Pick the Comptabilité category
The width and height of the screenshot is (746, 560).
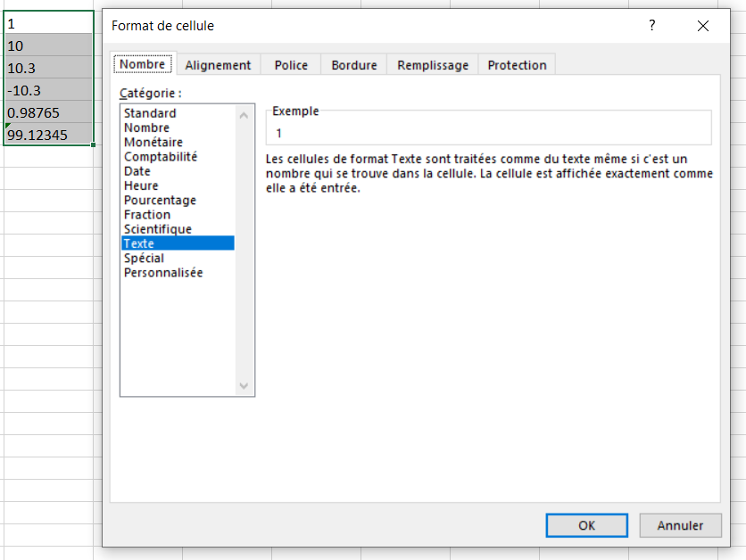click(x=161, y=157)
